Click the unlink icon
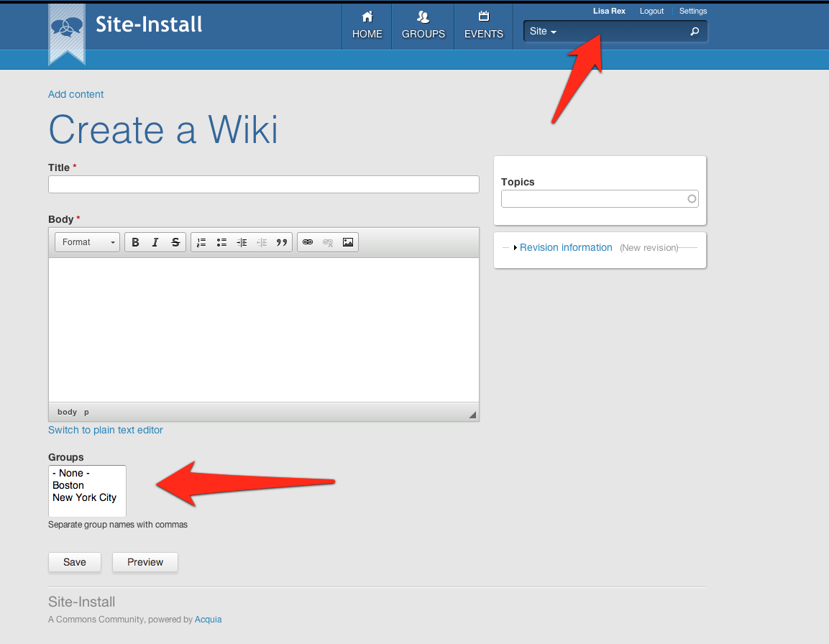Viewport: 829px width, 644px height. 328,242
